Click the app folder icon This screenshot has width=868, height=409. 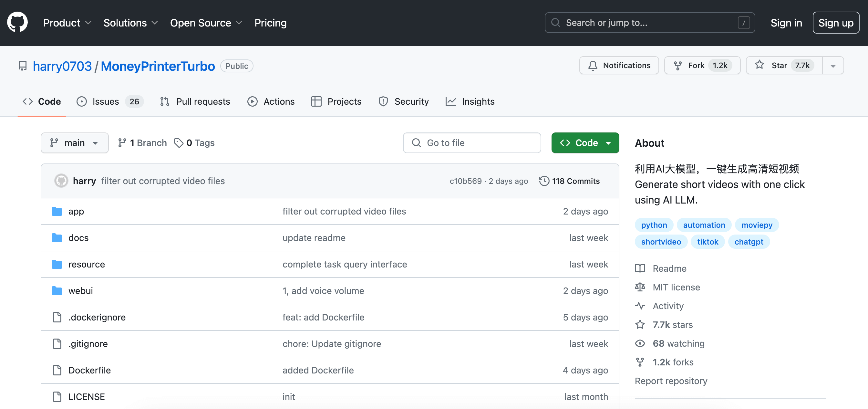pyautogui.click(x=57, y=211)
